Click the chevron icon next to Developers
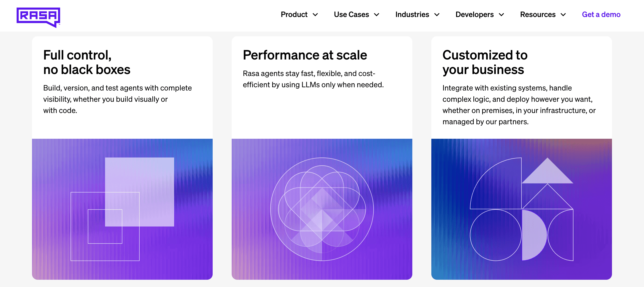 point(502,15)
